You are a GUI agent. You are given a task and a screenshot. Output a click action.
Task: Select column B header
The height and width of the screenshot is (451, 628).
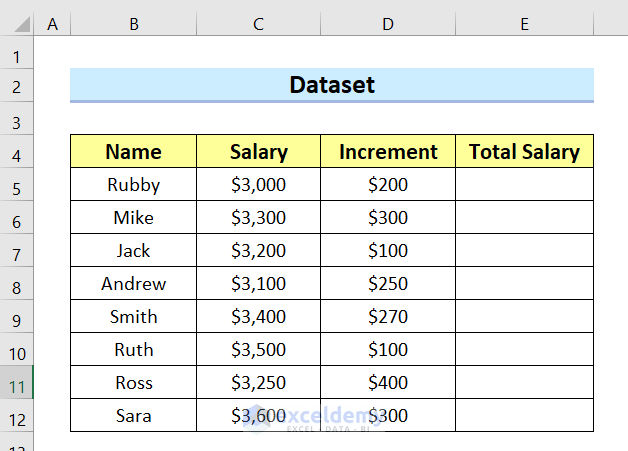(133, 24)
